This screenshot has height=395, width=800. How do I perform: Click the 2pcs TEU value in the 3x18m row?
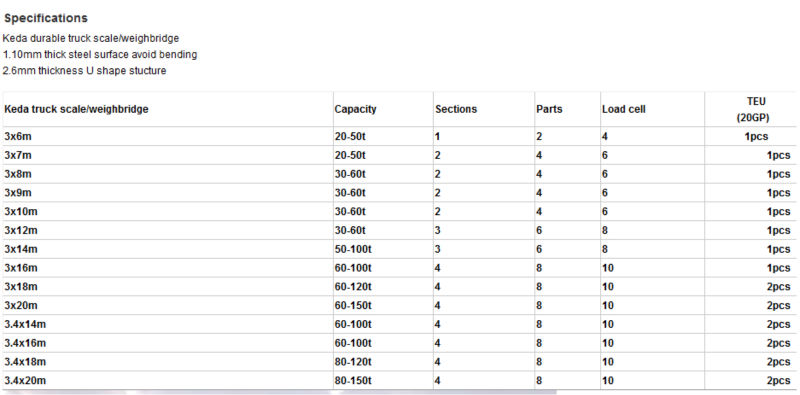779,287
